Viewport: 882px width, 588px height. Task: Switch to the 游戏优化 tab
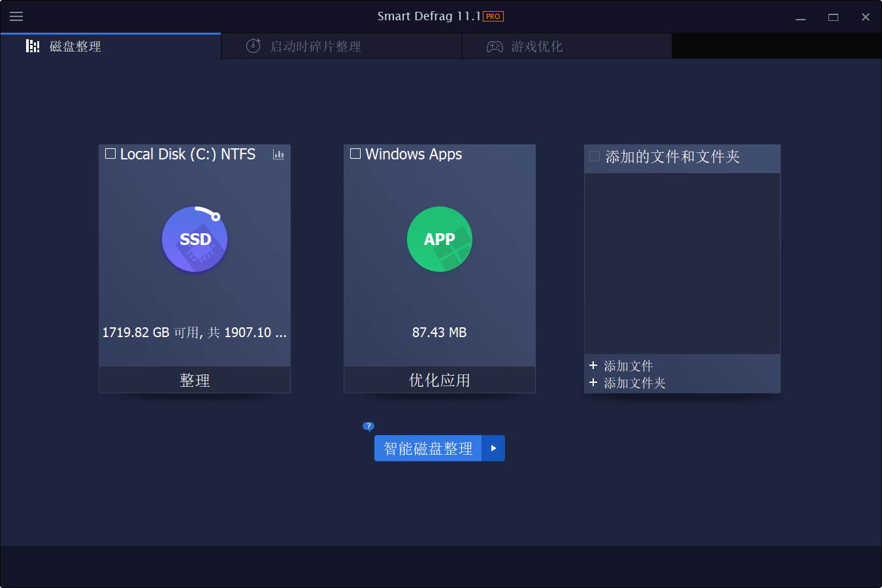click(566, 46)
